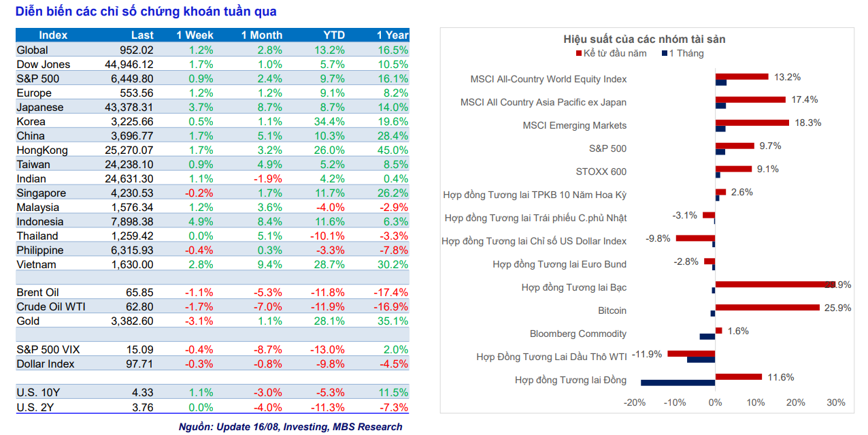Click the navy '1 Tháng' legend marker
Viewport: 868px width, 435px height.
coord(665,54)
